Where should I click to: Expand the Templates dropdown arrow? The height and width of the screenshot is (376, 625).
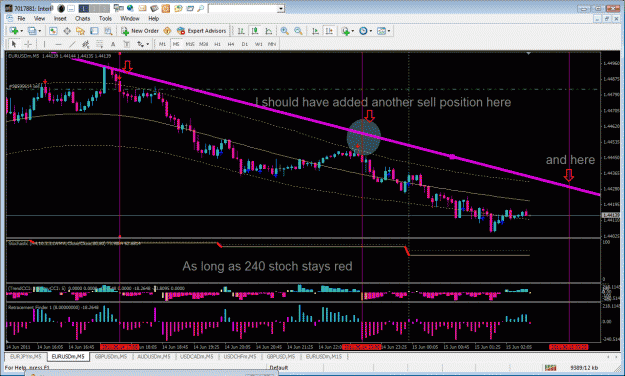[389, 31]
